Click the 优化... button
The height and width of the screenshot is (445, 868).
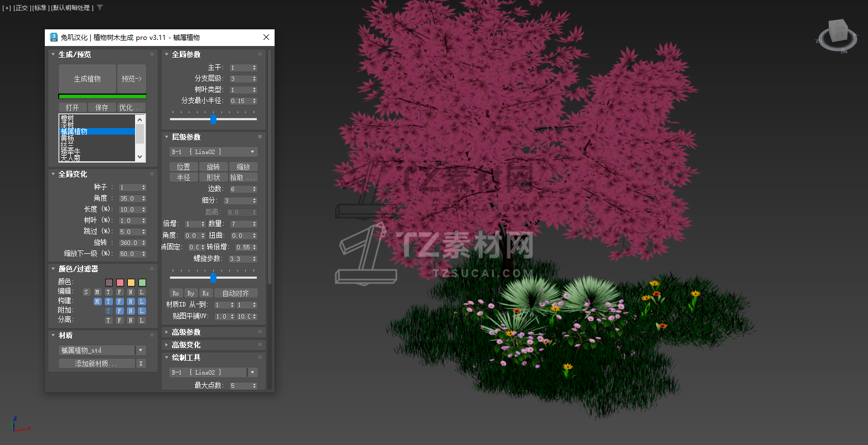click(132, 108)
